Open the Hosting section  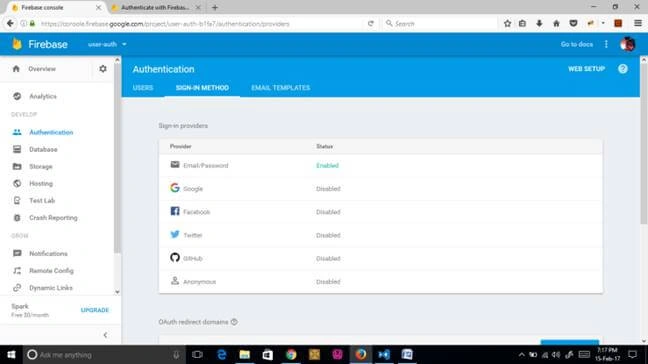[x=41, y=183]
